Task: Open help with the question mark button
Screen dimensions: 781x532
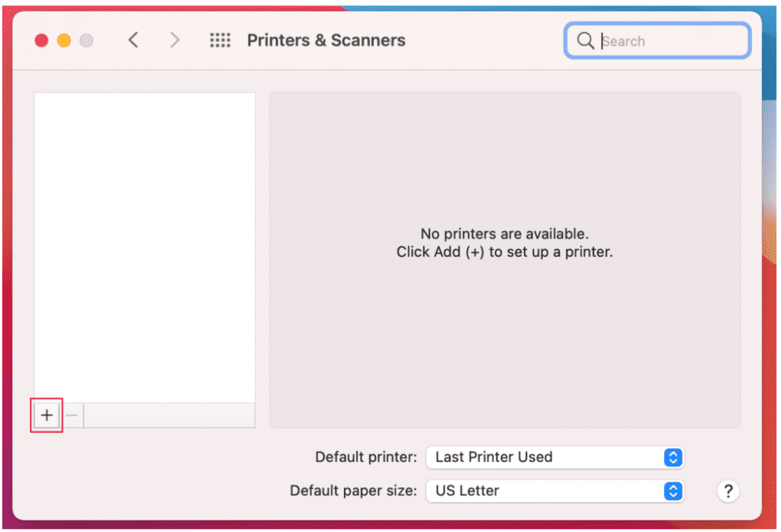Action: point(728,491)
